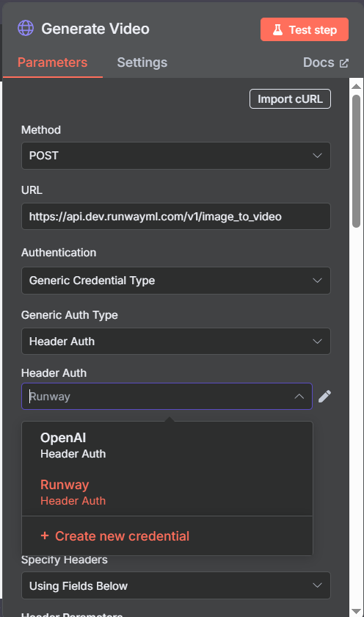364x617 pixels.
Task: Open the Authentication dropdown
Action: pos(175,281)
